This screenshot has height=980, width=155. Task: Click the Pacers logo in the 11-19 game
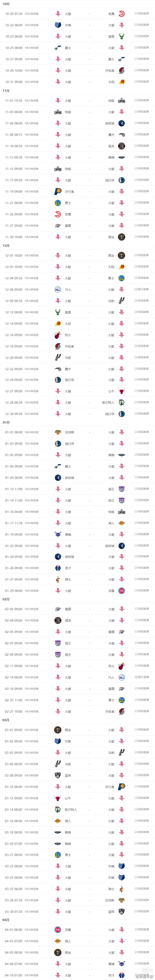58,192
